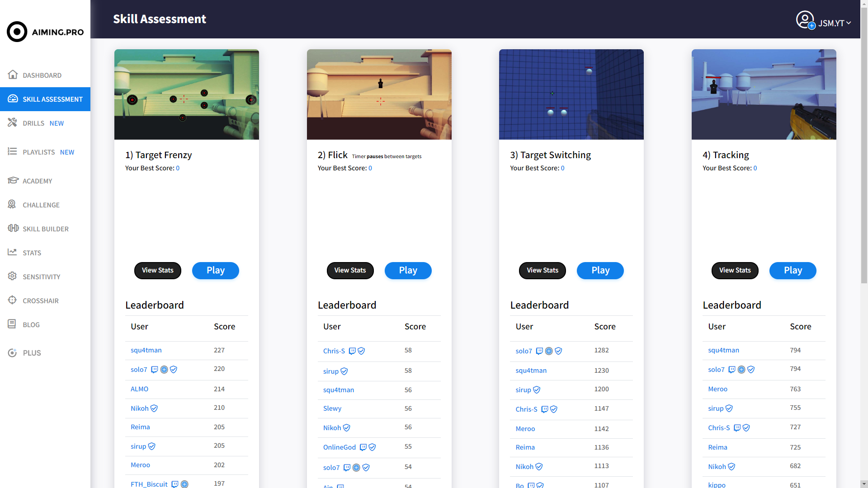This screenshot has height=488, width=868.
Task: Click the Academy graduation cap icon
Action: tap(13, 180)
